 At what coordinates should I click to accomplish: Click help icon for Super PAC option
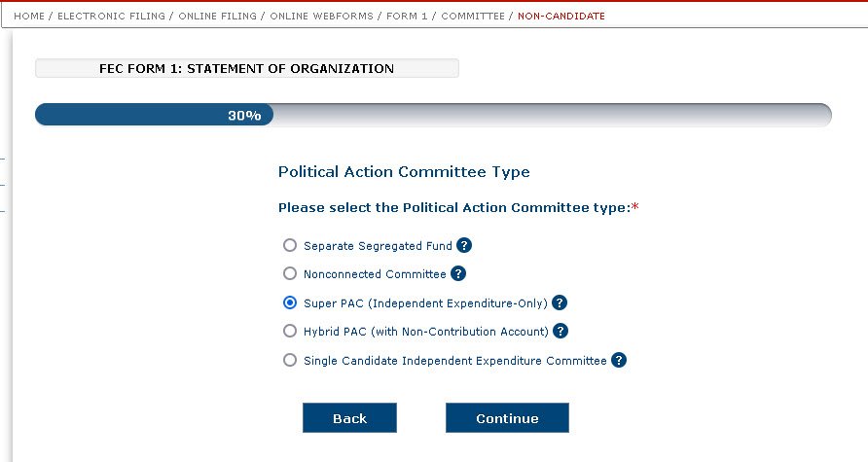click(560, 302)
